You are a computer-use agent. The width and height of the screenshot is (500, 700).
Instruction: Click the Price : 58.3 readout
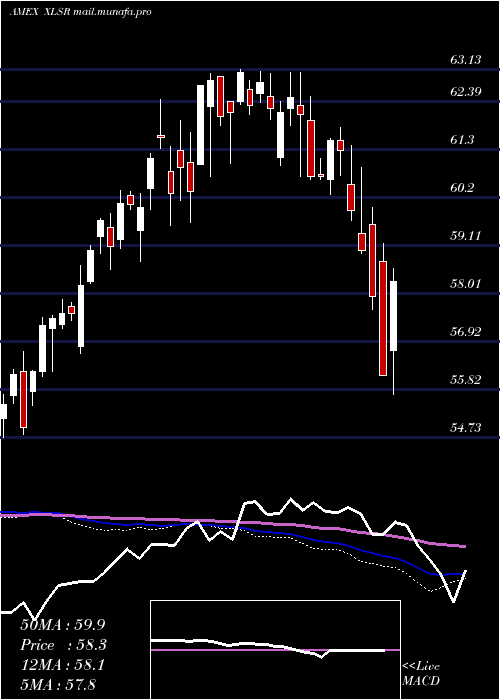point(65,645)
